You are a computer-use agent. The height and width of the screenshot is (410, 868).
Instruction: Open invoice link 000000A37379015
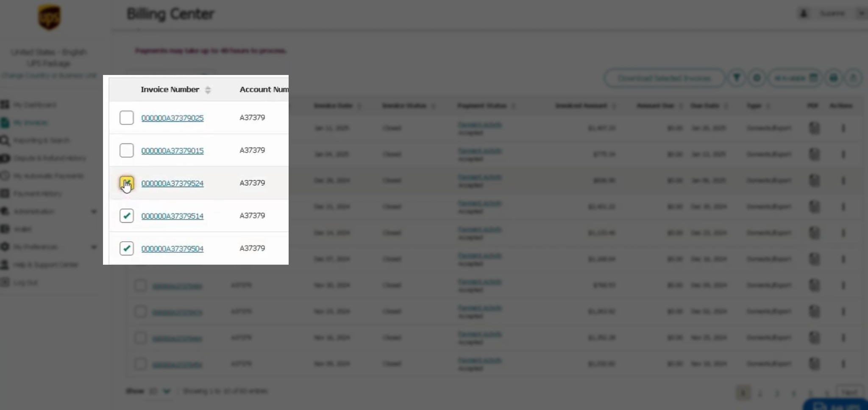(172, 151)
